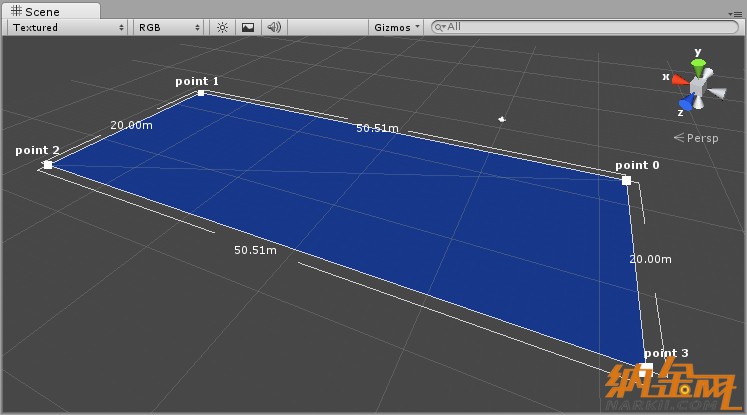Toggle Persp projection label

point(696,138)
